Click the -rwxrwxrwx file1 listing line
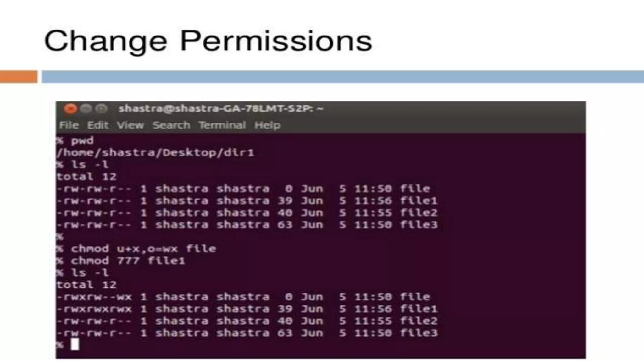Viewport: 644px width, 362px height. 247,309
